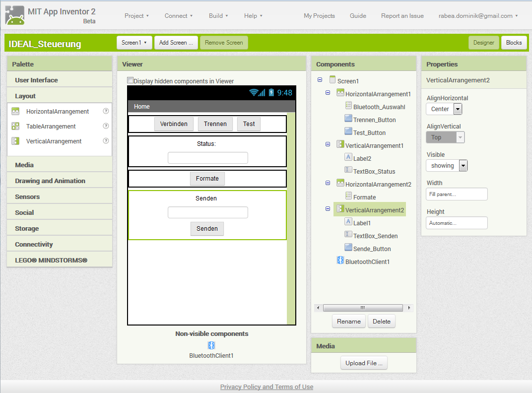Open the Help menu
The height and width of the screenshot is (393, 532).
(x=253, y=16)
